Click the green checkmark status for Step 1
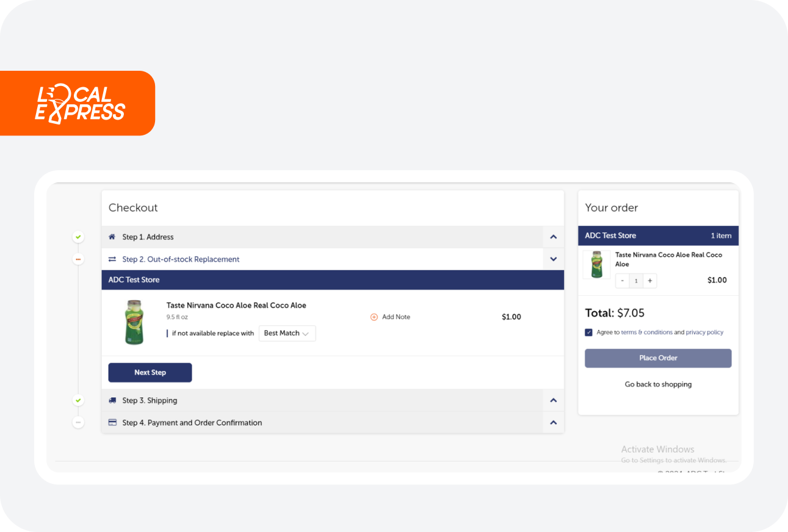Image resolution: width=788 pixels, height=532 pixels. tap(78, 237)
